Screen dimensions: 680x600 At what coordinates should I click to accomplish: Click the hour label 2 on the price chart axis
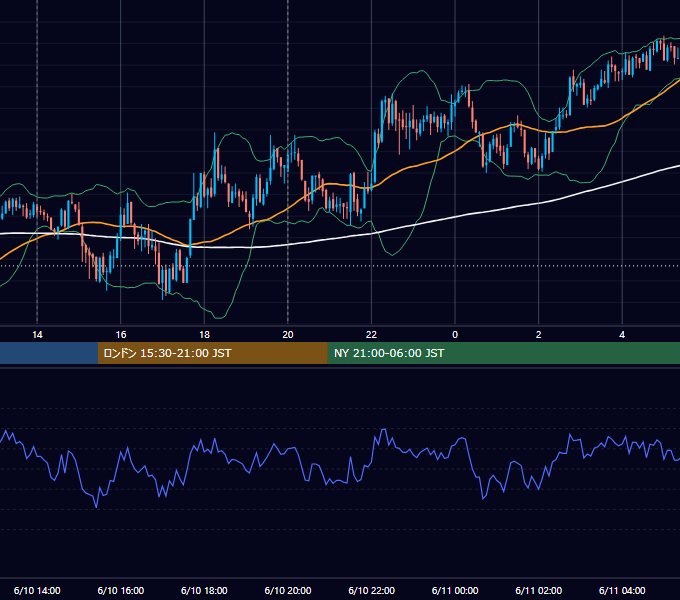(x=539, y=335)
